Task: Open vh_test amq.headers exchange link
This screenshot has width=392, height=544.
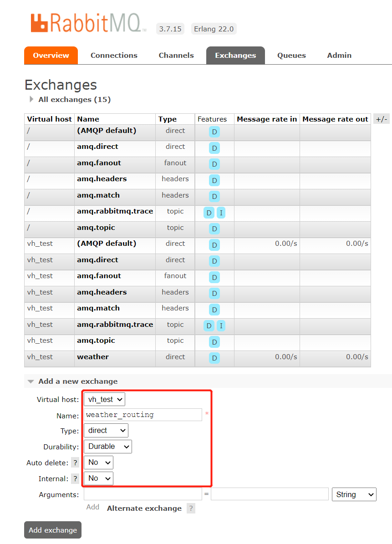Action: 102,292
